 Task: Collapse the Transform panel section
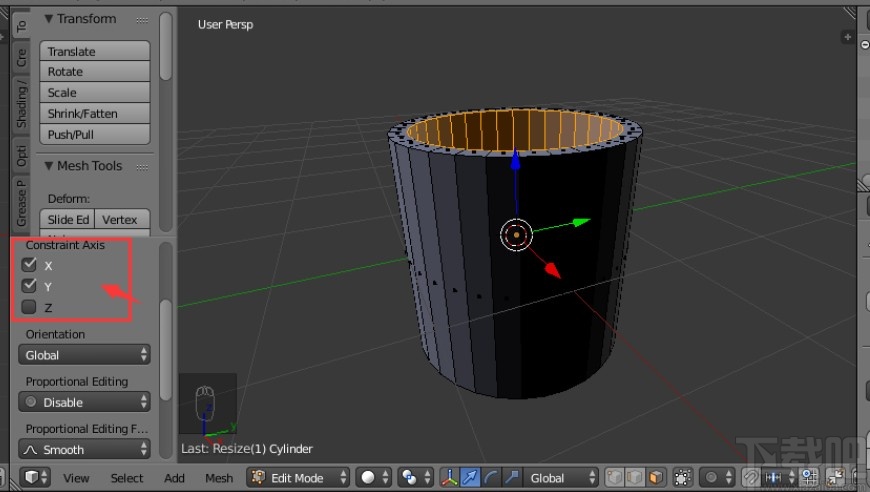pyautogui.click(x=48, y=19)
